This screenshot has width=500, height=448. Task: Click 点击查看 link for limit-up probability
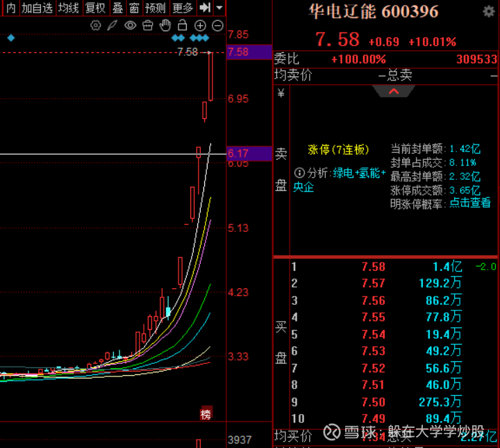click(470, 203)
